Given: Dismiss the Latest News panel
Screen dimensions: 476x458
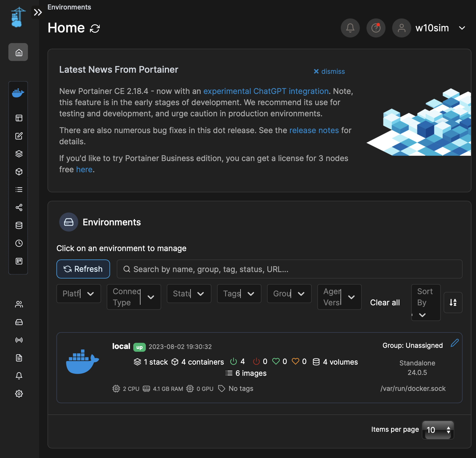Looking at the screenshot, I should [329, 71].
